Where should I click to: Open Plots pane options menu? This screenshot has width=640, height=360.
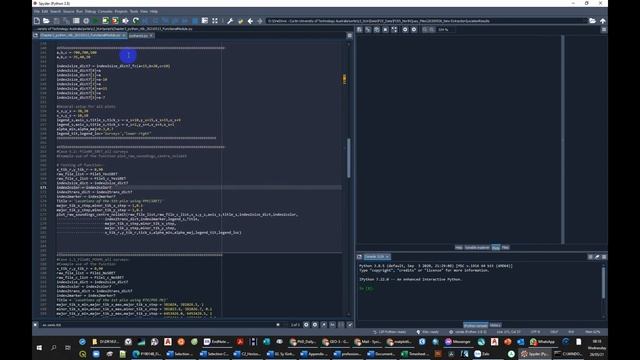(604, 29)
